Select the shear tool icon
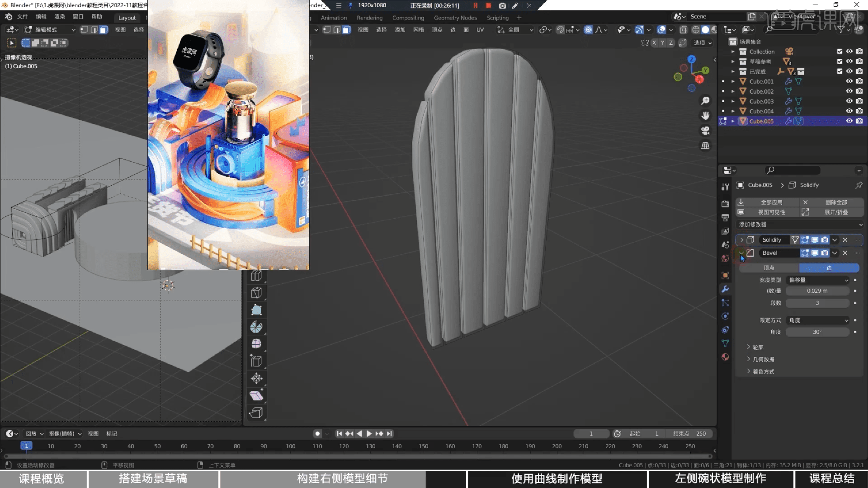 pyautogui.click(x=256, y=395)
